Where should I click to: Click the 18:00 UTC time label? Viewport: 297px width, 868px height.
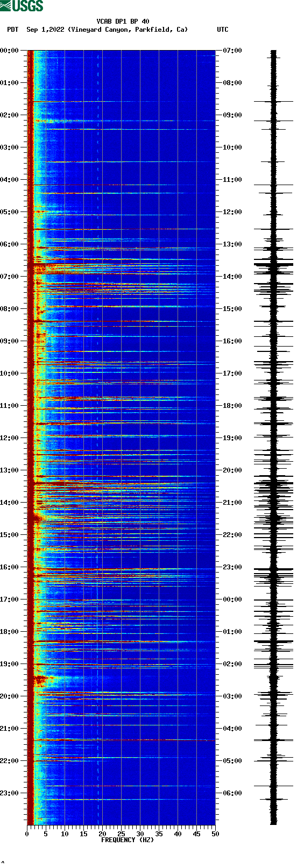[x=232, y=406]
